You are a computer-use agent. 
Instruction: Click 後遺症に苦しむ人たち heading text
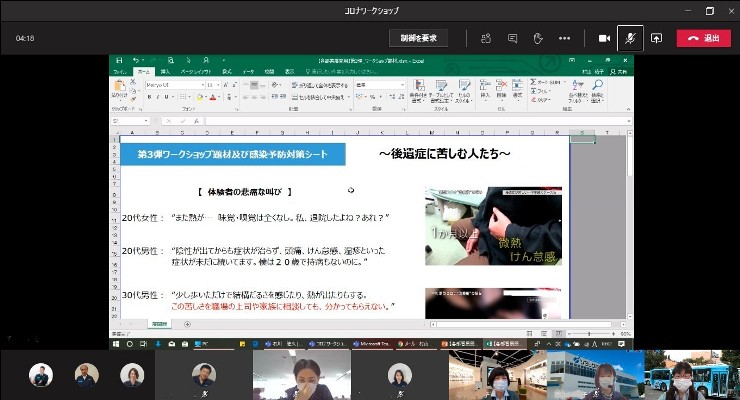(445, 153)
